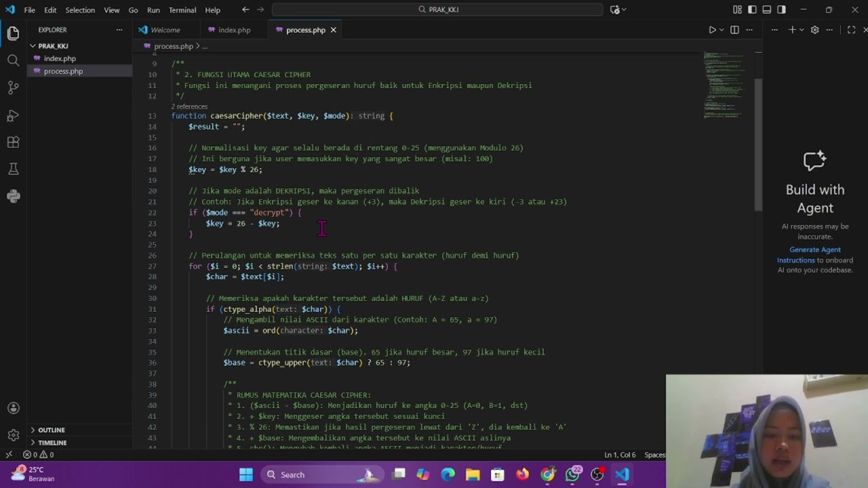This screenshot has height=488, width=868.
Task: Open the Source Control view
Action: coord(13,87)
